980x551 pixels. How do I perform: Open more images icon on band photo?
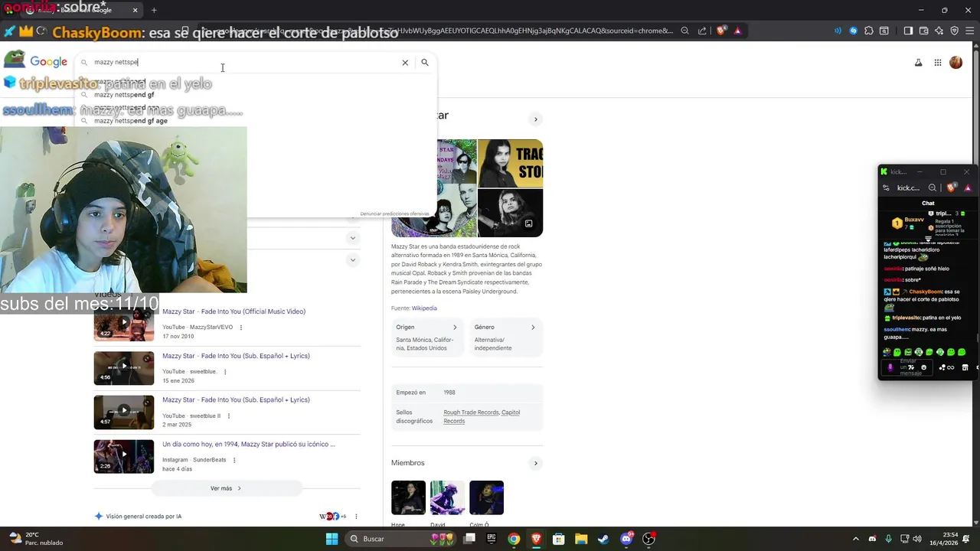click(528, 223)
